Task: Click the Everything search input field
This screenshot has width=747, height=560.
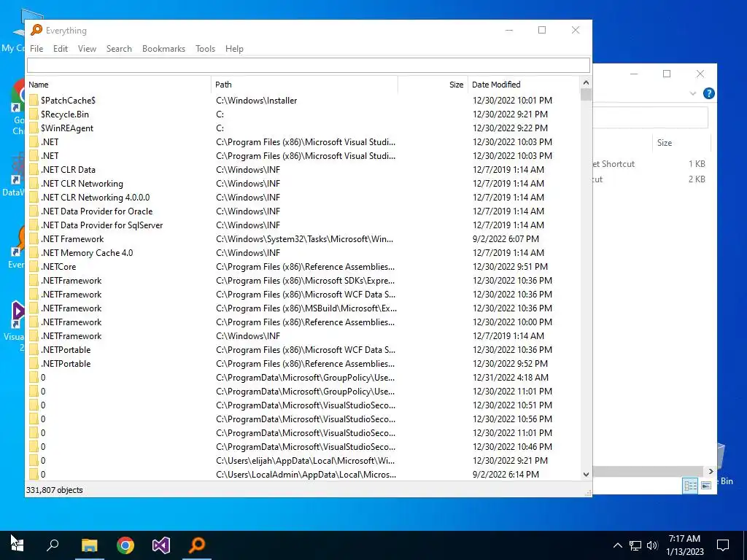Action: coord(309,65)
